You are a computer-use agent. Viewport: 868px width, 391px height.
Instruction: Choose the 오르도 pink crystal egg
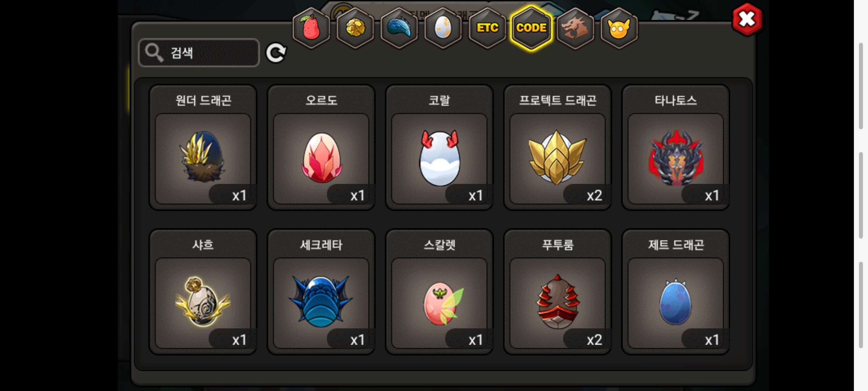[x=321, y=147]
